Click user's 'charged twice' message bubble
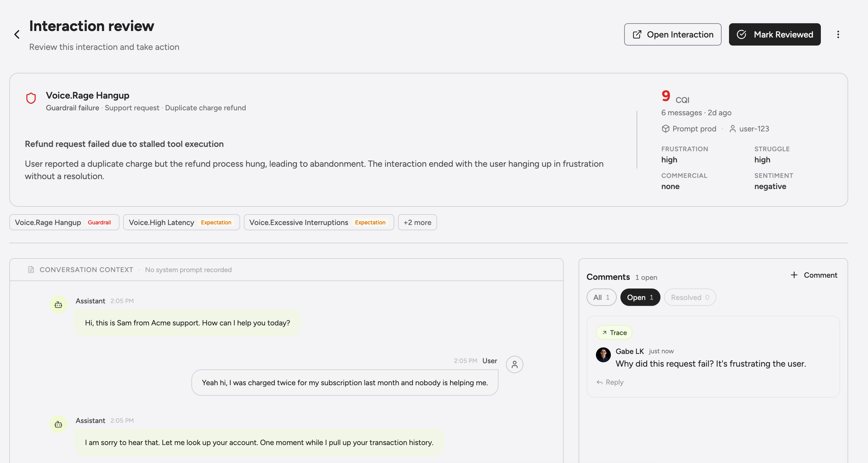 345,382
